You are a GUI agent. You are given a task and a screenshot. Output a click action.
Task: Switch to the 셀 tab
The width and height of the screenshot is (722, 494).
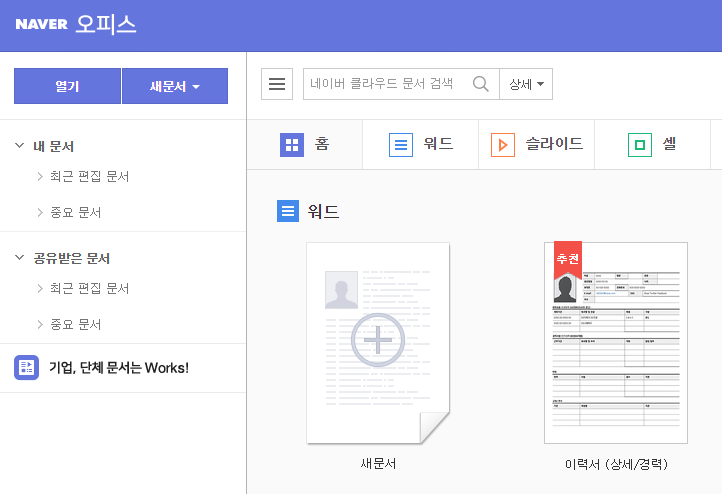click(652, 145)
